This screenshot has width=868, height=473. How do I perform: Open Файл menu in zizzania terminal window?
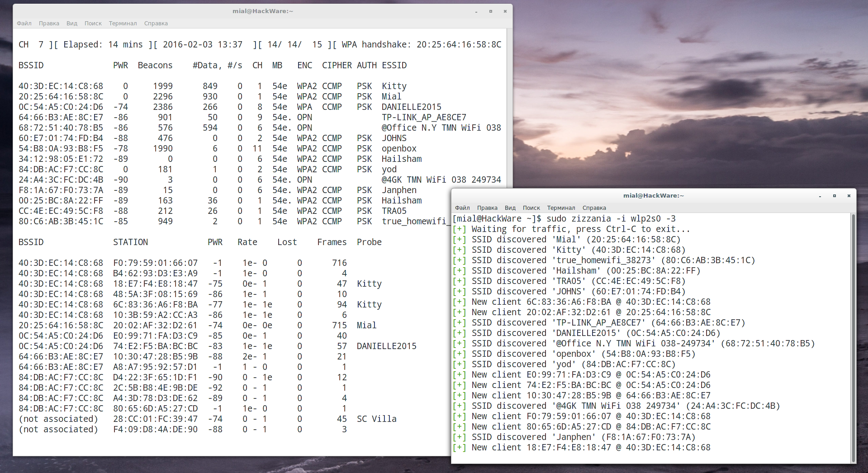tap(462, 208)
